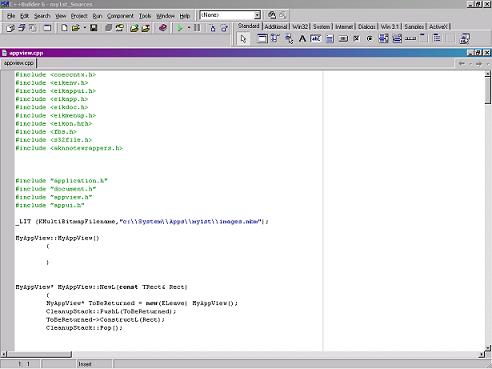Click the horizontal scrollbar thumb in editor
This screenshot has width=492, height=369.
pos(39,354)
